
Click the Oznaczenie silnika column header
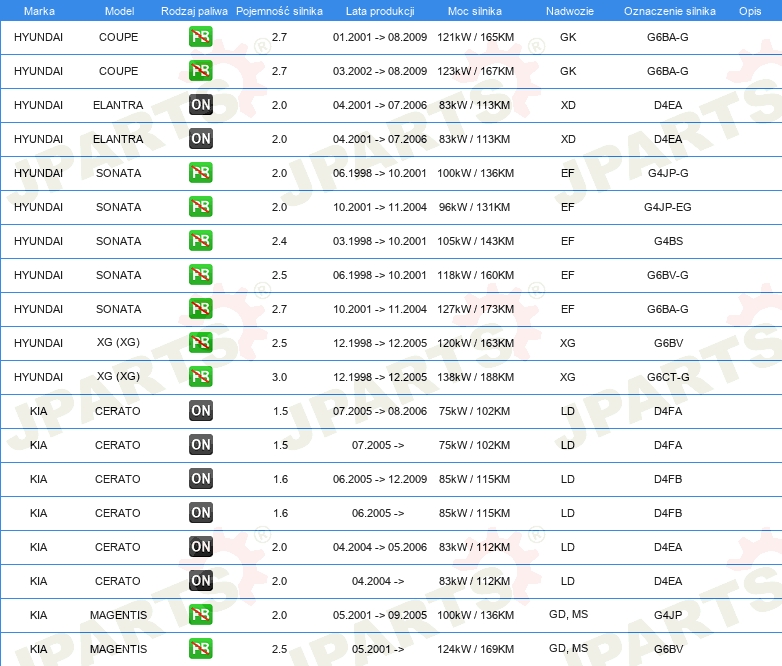tap(669, 11)
